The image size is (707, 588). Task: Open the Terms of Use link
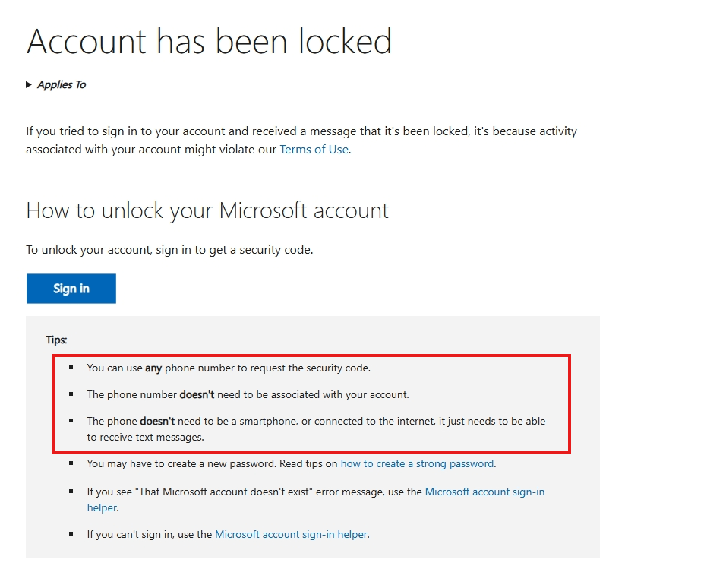314,149
